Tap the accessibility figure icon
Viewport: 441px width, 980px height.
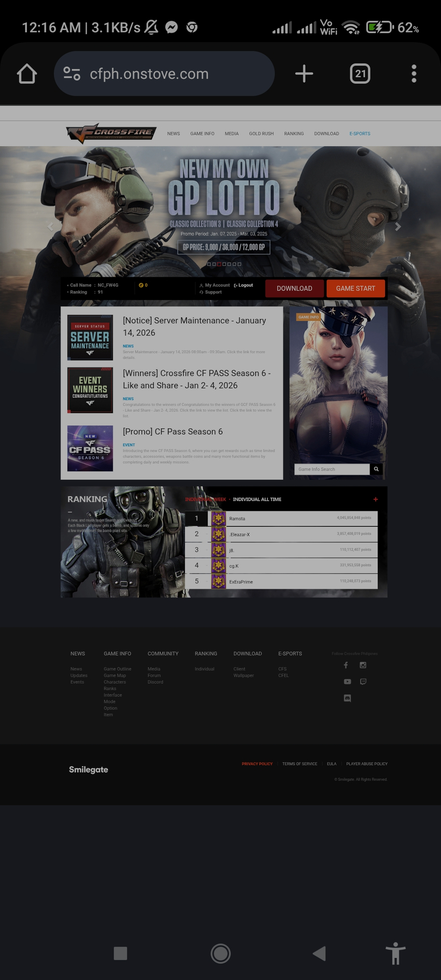point(395,953)
